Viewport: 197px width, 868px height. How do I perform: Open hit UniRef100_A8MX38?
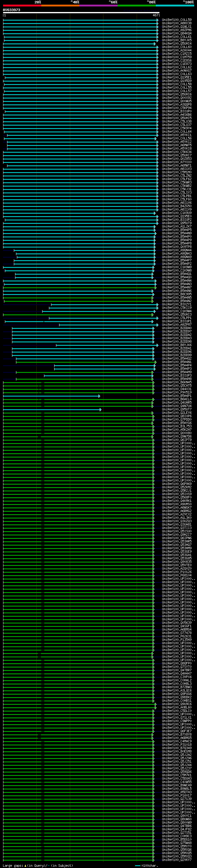coord(177,23)
